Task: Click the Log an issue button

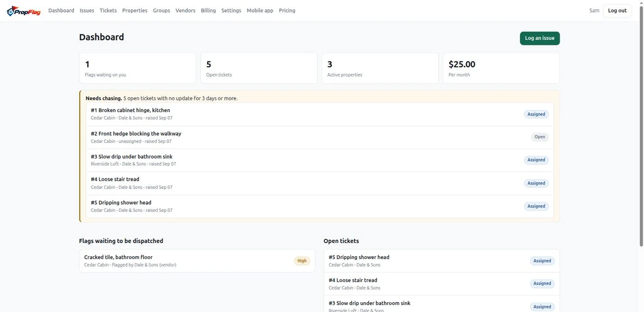Action: pyautogui.click(x=540, y=38)
